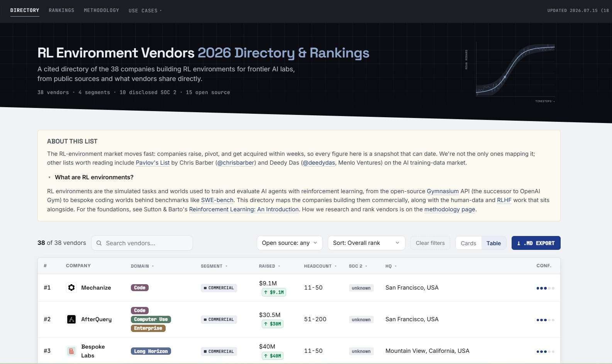Open the Raised column sort menu
The height and width of the screenshot is (364, 612).
pyautogui.click(x=270, y=266)
